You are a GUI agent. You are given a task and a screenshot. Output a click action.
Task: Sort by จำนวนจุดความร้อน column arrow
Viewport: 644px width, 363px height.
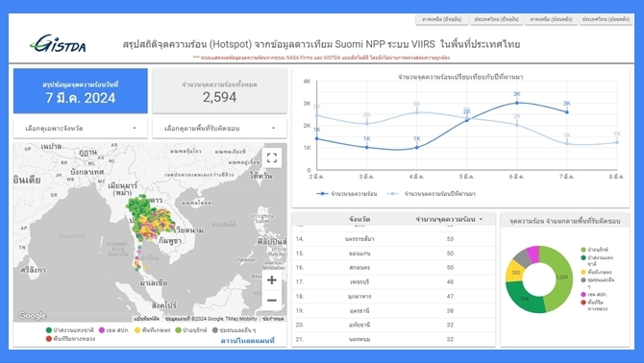[x=481, y=220]
